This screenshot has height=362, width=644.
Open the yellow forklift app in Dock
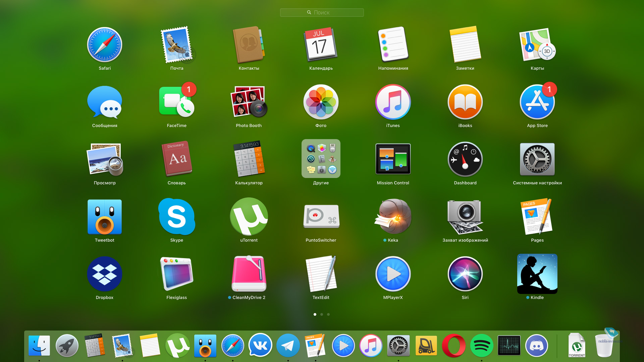(x=426, y=346)
